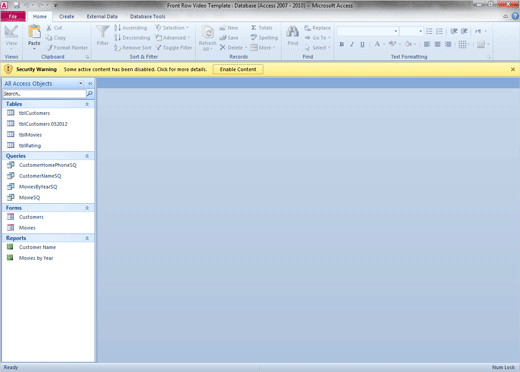Click the increase indent icon
Screen dimensions: 520x372
point(464,31)
